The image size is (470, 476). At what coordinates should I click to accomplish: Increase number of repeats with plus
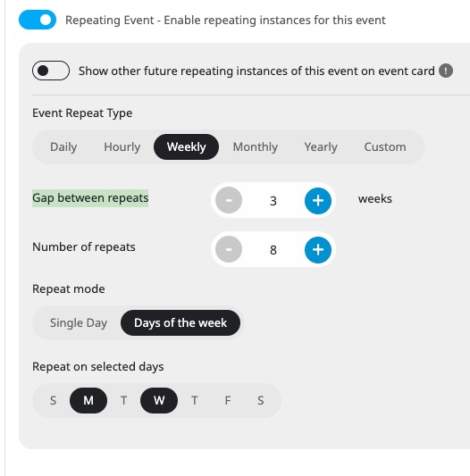point(318,250)
